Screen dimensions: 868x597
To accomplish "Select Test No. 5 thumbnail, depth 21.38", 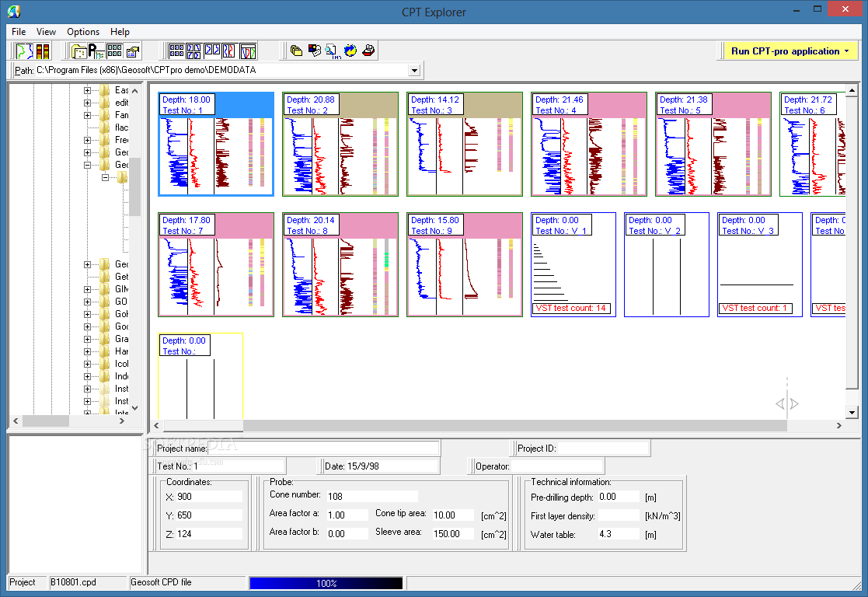I will (x=713, y=144).
